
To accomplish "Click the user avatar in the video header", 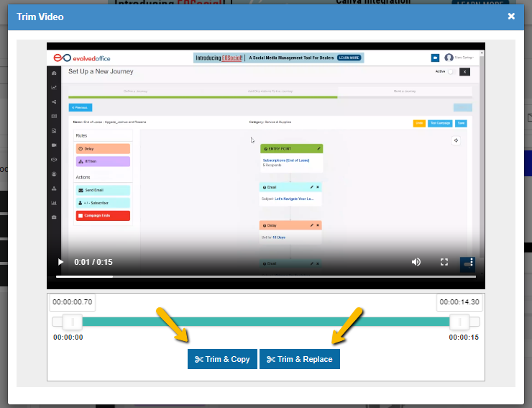I will (449, 58).
